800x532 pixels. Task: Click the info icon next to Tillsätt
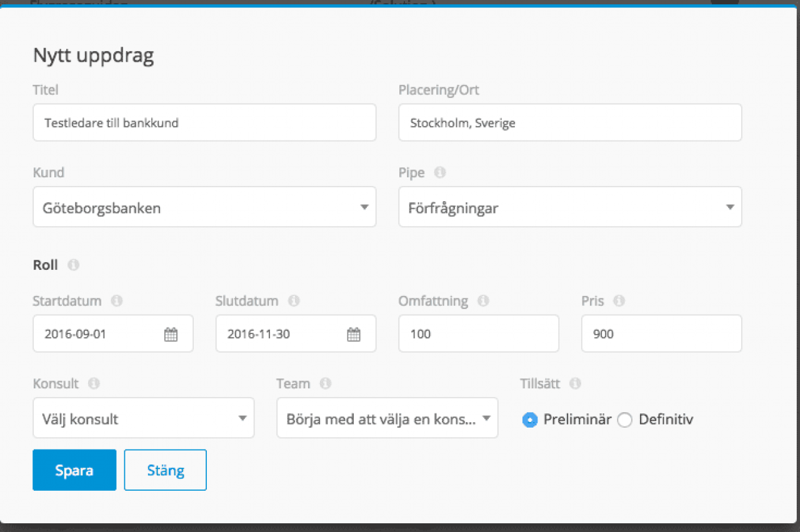coord(575,383)
